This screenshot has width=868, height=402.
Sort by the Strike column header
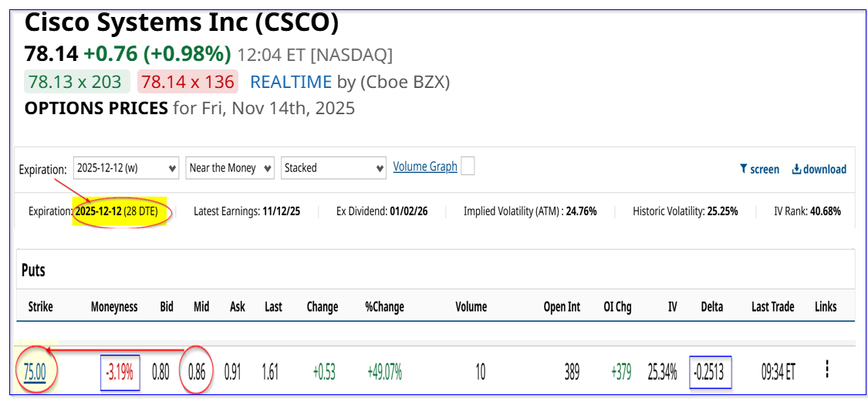coord(40,306)
